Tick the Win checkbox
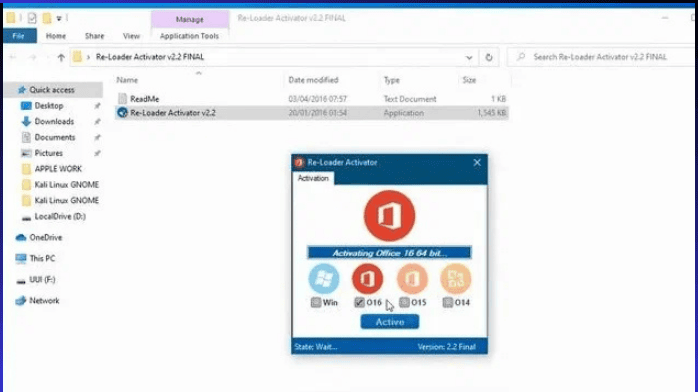 [x=316, y=303]
